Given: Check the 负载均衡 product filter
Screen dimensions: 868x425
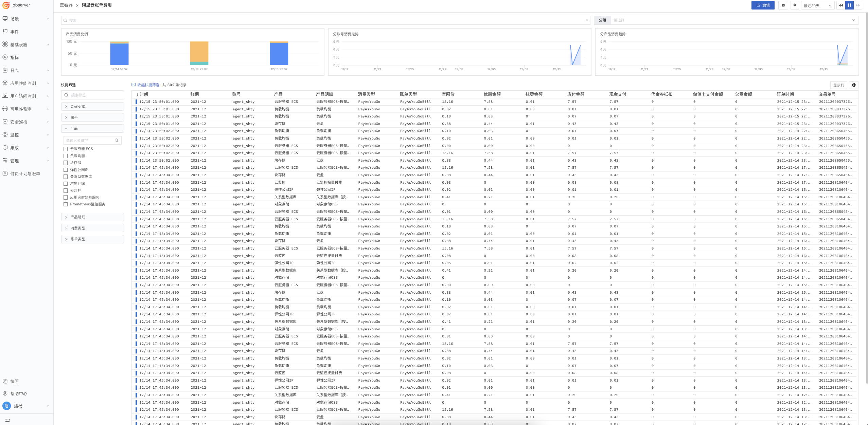Looking at the screenshot, I should click(66, 156).
